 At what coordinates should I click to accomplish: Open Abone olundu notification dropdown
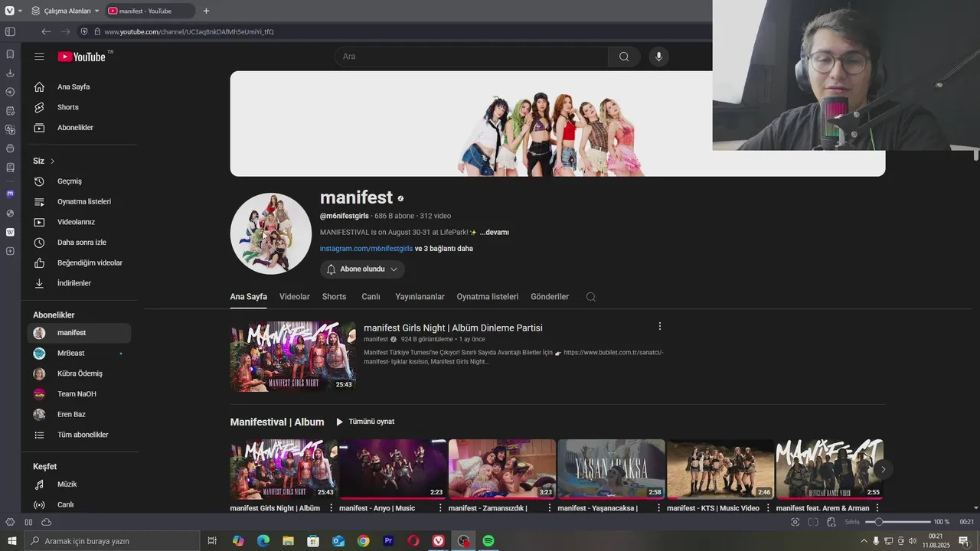[362, 269]
